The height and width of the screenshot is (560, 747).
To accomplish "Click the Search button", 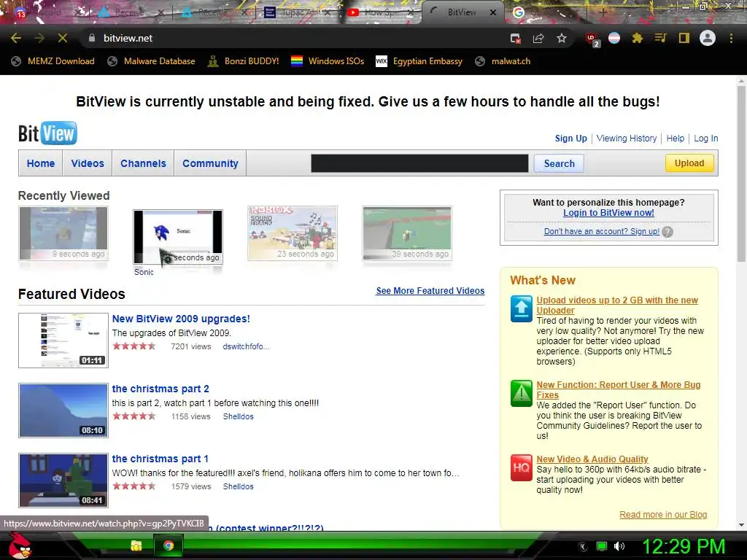I will point(560,163).
